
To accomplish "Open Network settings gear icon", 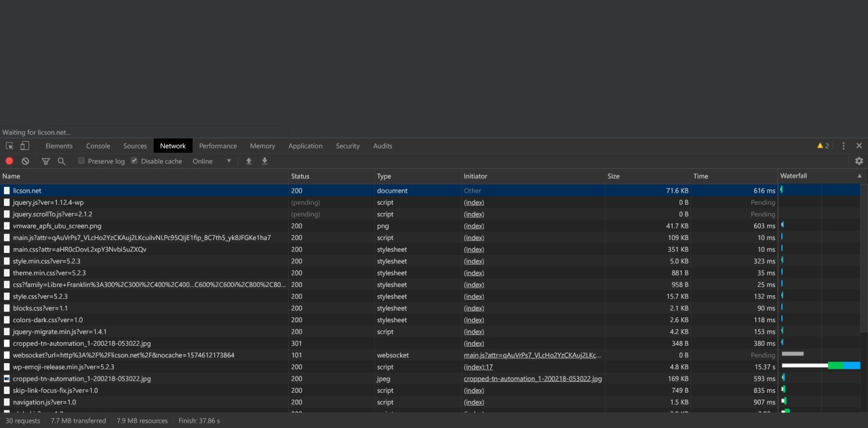I will [859, 161].
